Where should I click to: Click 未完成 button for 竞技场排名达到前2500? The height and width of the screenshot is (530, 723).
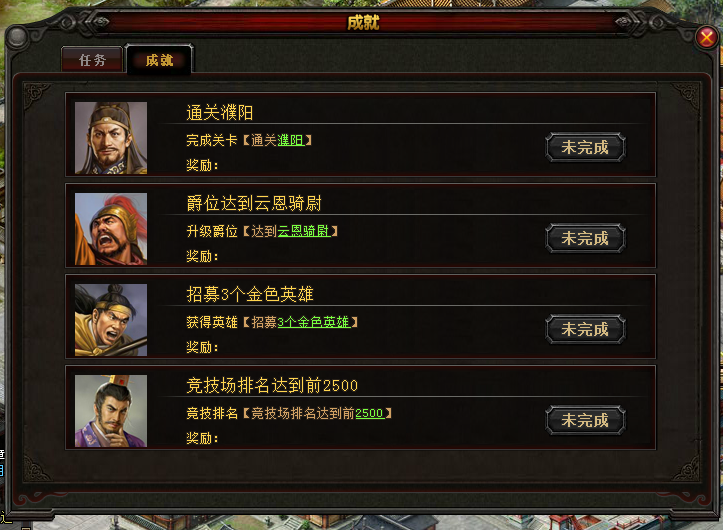tap(585, 420)
